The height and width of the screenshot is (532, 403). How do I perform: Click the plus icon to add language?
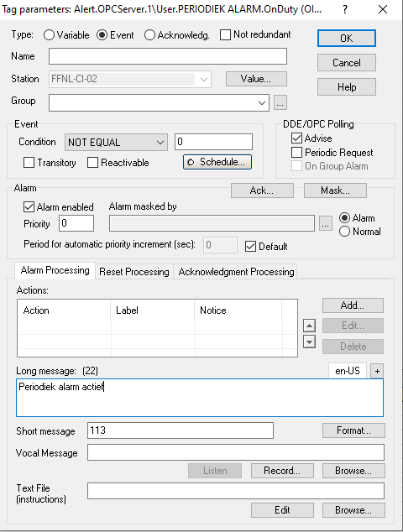(x=377, y=371)
